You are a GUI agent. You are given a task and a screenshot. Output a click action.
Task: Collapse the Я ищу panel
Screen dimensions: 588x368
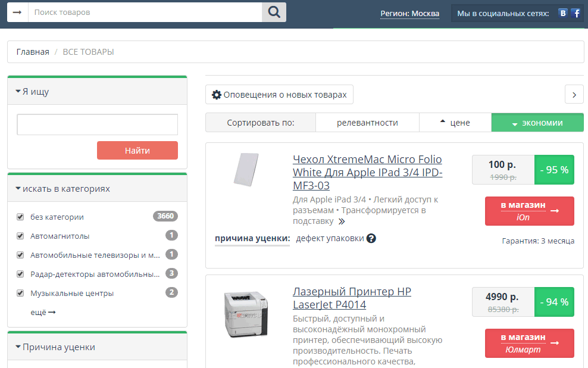(32, 92)
